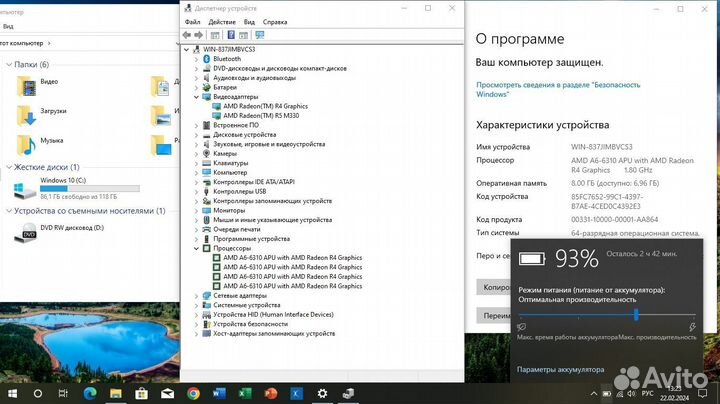Click the Очереди печати printer icon

pos(206,229)
